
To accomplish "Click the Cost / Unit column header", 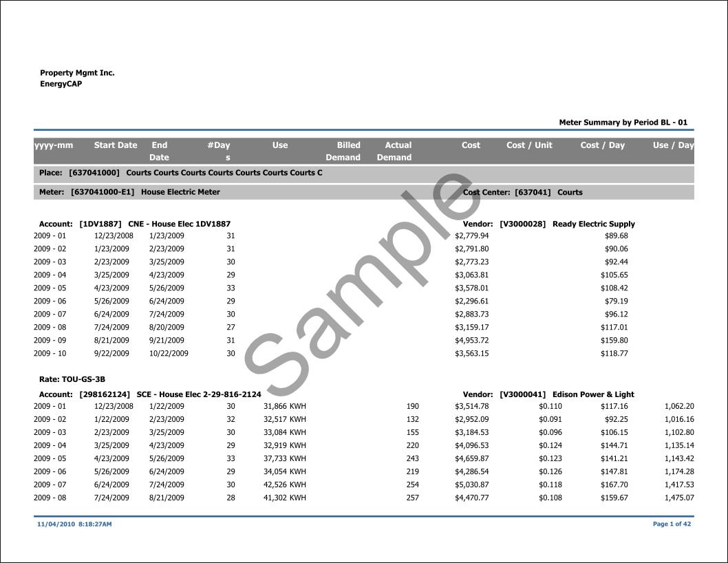I will pos(529,145).
